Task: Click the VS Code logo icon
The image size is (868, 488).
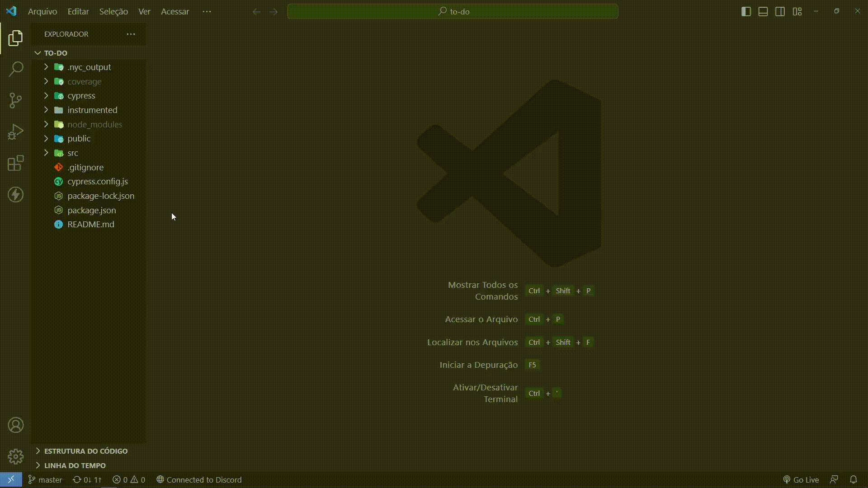Action: 11,11
